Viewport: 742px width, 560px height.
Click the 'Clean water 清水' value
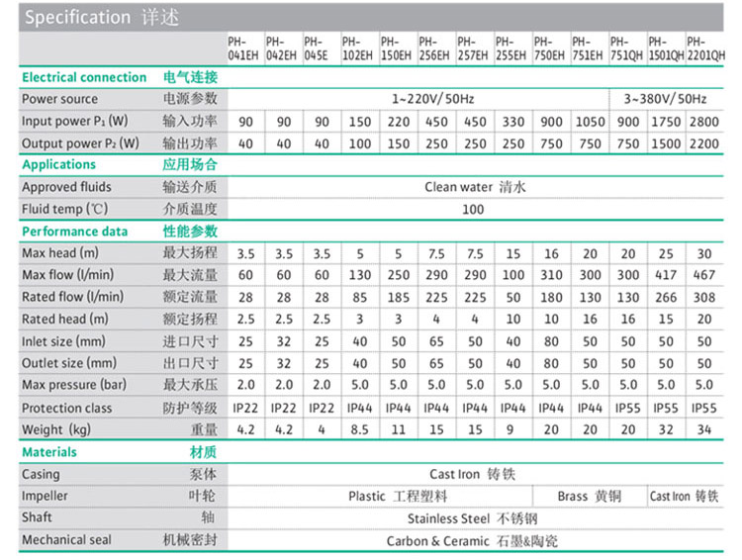click(x=475, y=187)
